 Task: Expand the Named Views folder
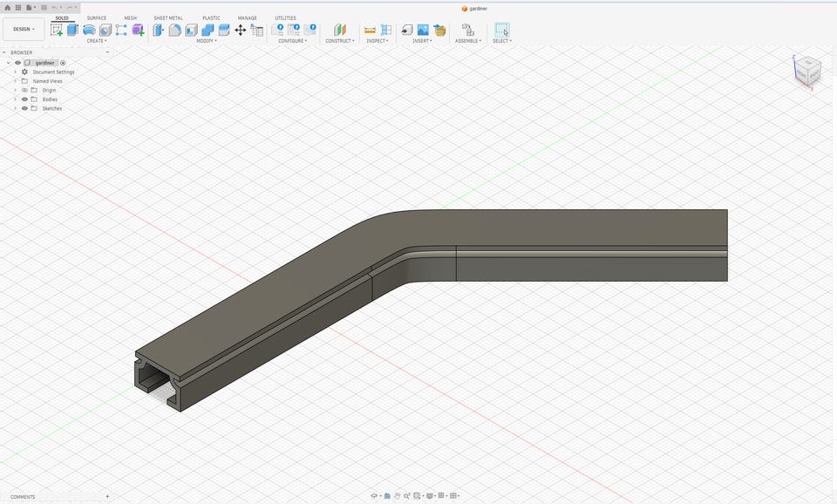15,81
